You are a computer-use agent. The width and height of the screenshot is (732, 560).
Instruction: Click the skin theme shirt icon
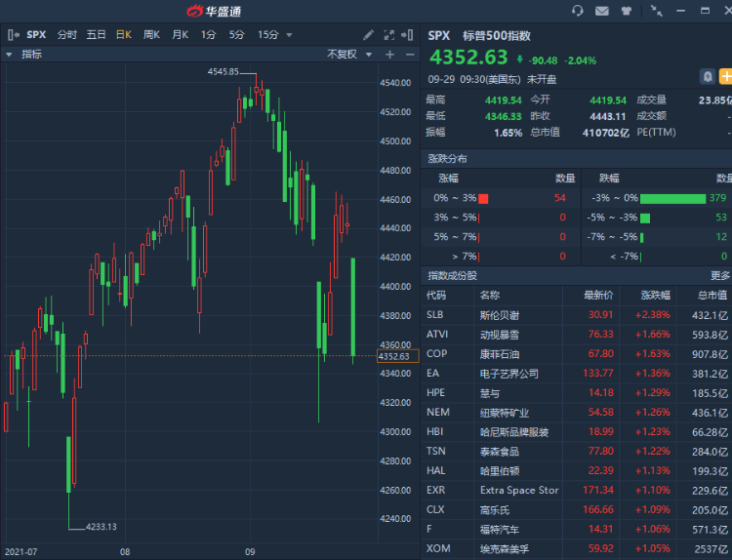tap(626, 11)
